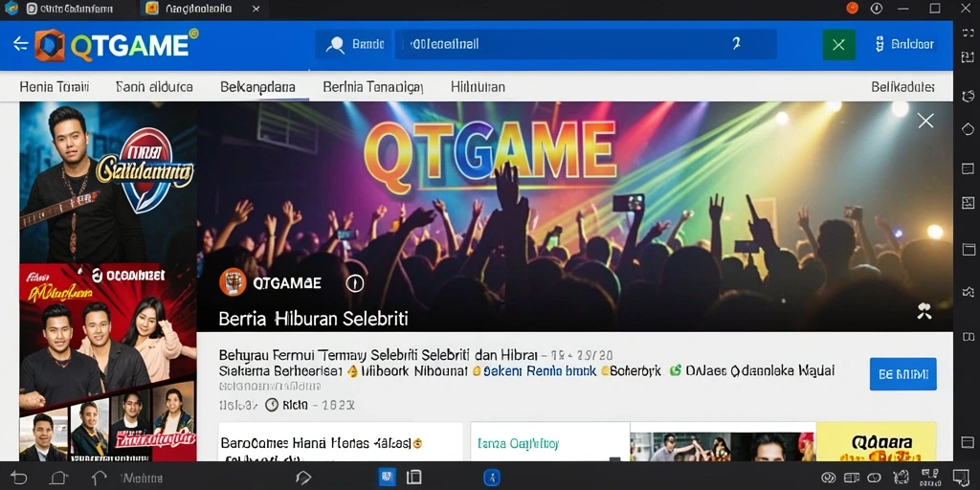The width and height of the screenshot is (980, 490).
Task: Click the up-arrow icon beside Mohtoa
Action: (99, 479)
